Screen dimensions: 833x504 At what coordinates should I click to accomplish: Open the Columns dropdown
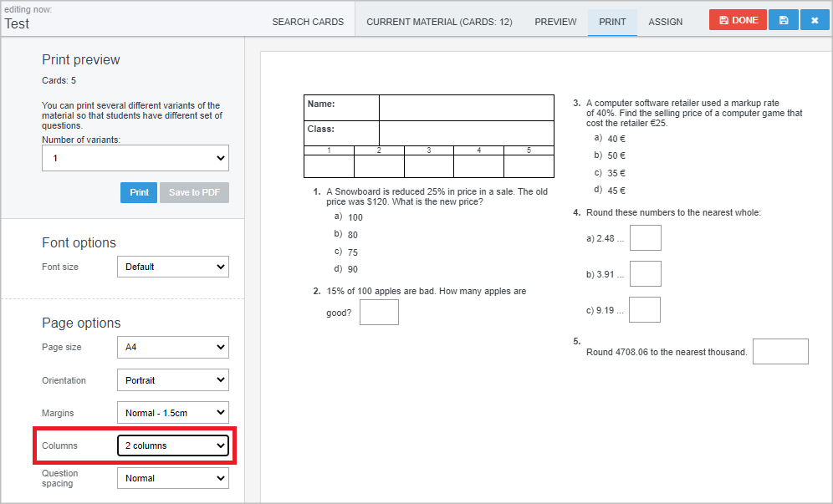(x=173, y=445)
